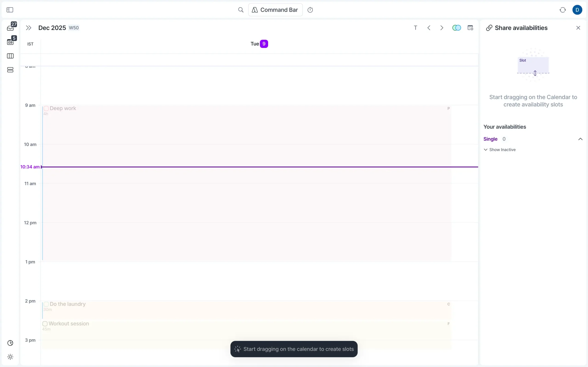Trigger the sync refresh icon at top right
The image size is (588, 367).
point(563,10)
